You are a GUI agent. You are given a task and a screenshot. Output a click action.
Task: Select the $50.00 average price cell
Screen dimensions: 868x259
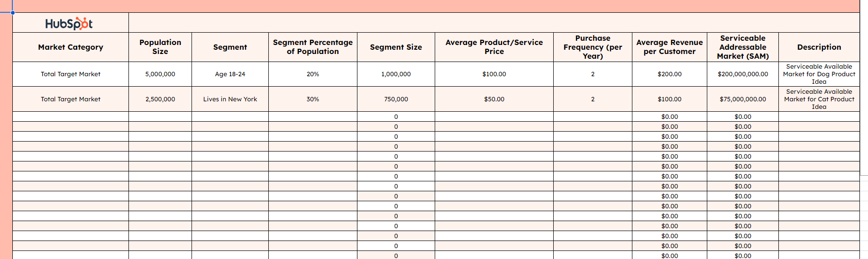[x=494, y=99]
